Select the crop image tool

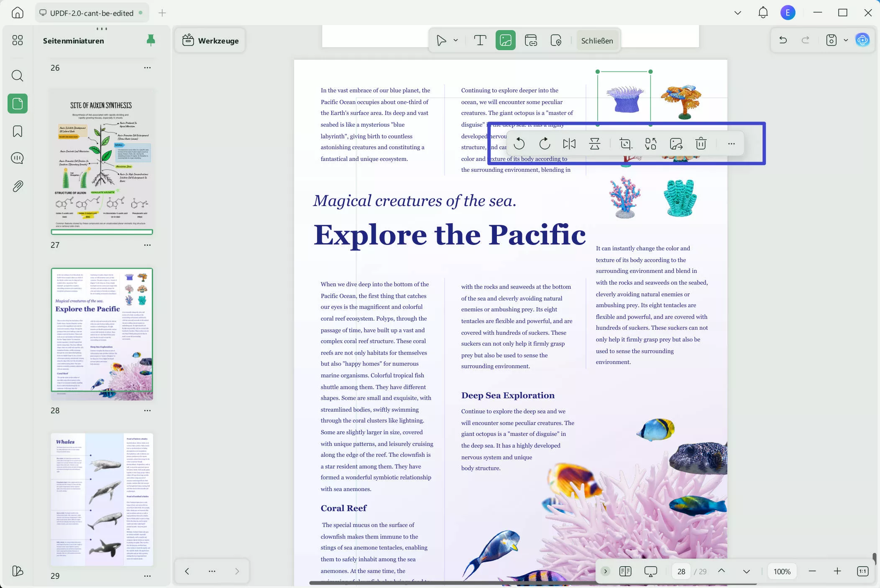tap(626, 144)
